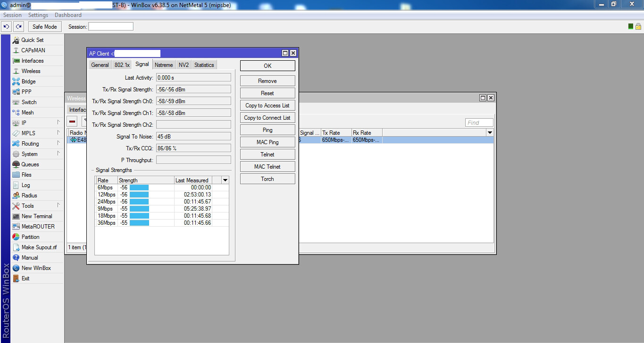Expand the IP submenu arrow

(x=59, y=122)
